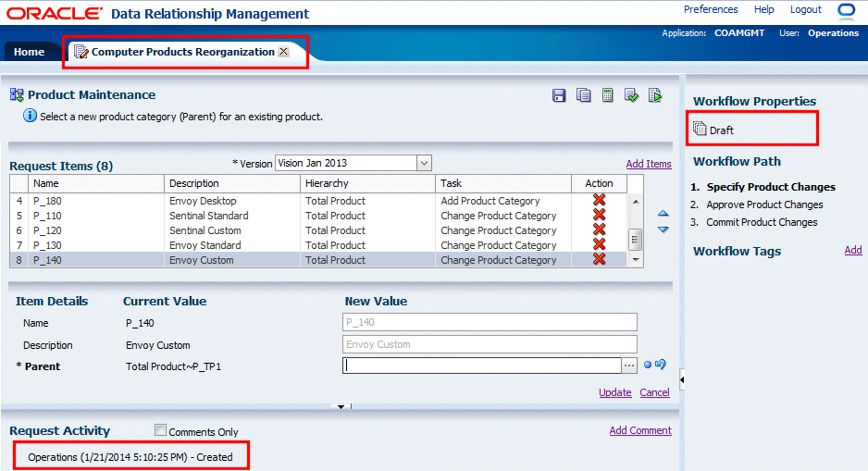The image size is (868, 471).
Task: Open Preferences
Action: [x=711, y=9]
